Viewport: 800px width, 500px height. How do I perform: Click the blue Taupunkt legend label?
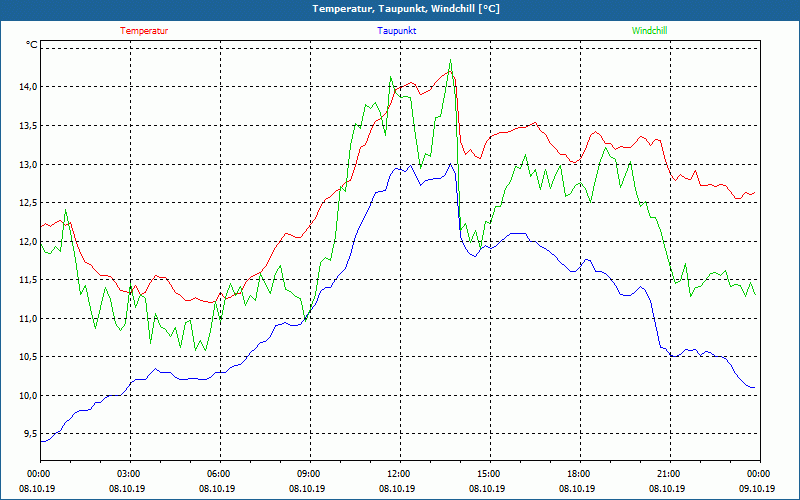pos(396,31)
